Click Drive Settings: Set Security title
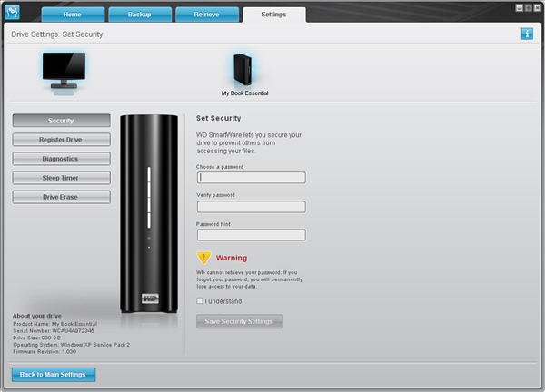545x392 pixels. point(57,34)
